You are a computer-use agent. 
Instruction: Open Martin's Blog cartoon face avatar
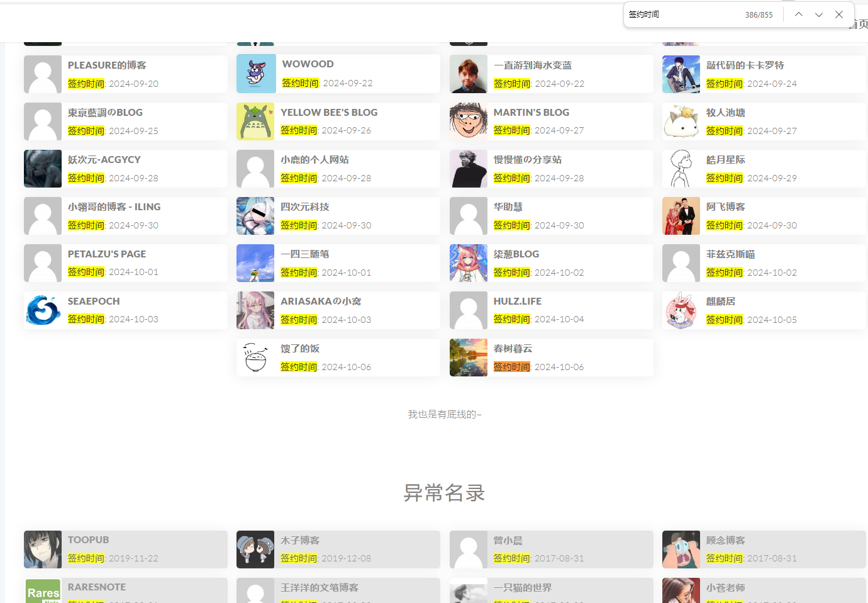(x=468, y=121)
